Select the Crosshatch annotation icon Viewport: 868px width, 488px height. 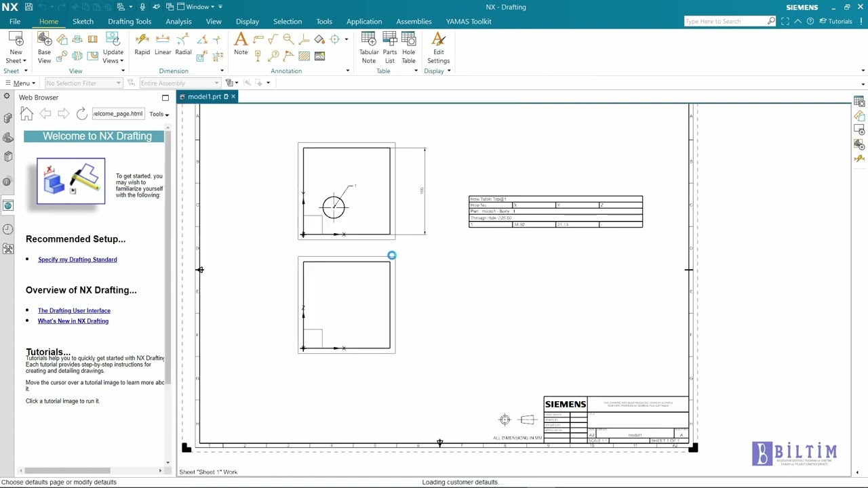tap(304, 56)
